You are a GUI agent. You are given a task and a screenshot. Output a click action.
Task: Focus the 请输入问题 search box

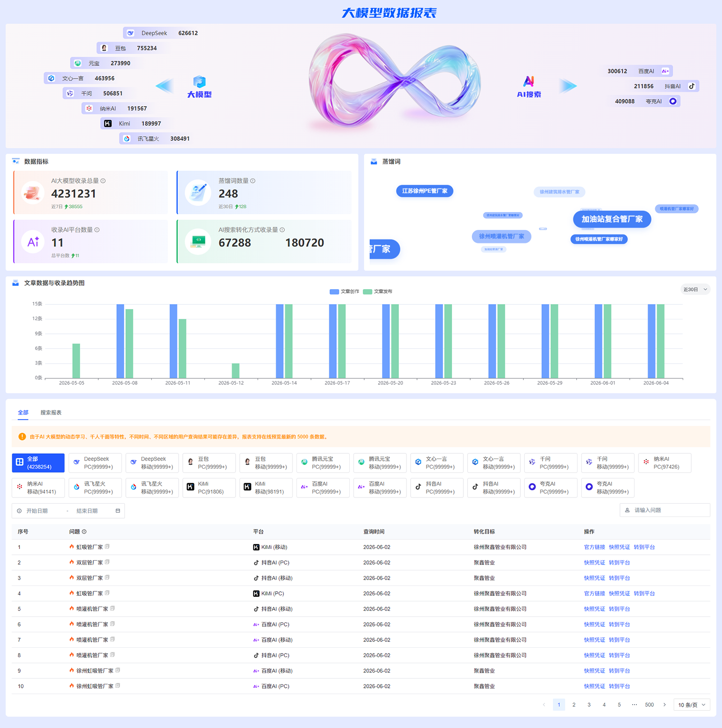pos(665,510)
